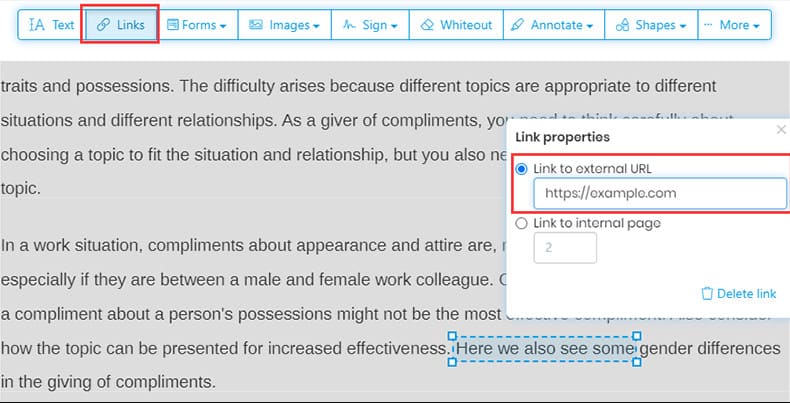Screen dimensions: 790x403
Task: Click the internal page number field
Action: (565, 248)
